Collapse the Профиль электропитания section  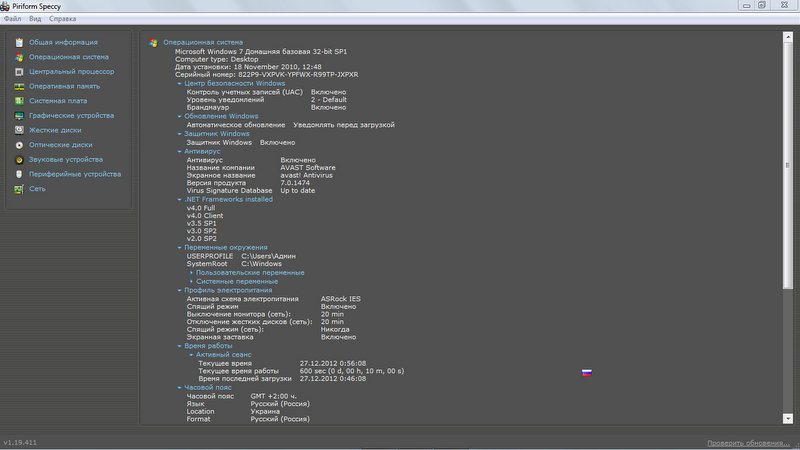pyautogui.click(x=179, y=290)
